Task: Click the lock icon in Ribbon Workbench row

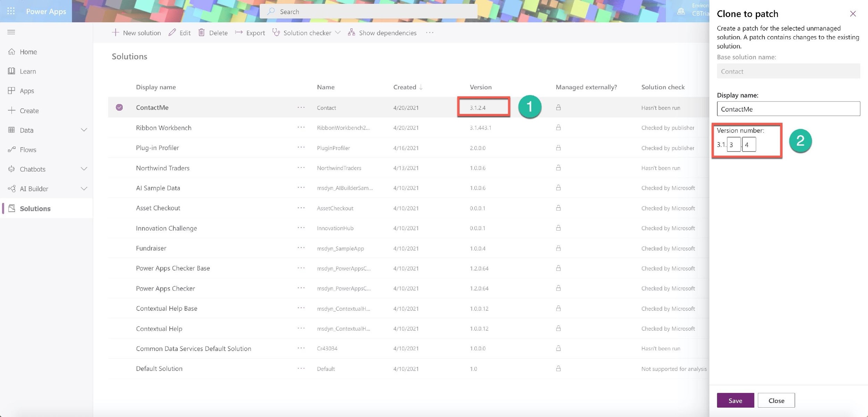Action: point(558,127)
